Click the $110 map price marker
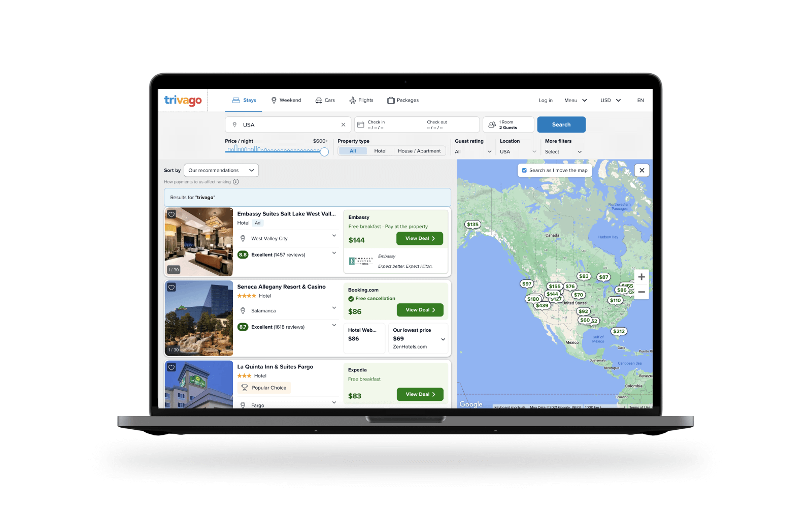The image size is (812, 508). click(616, 300)
